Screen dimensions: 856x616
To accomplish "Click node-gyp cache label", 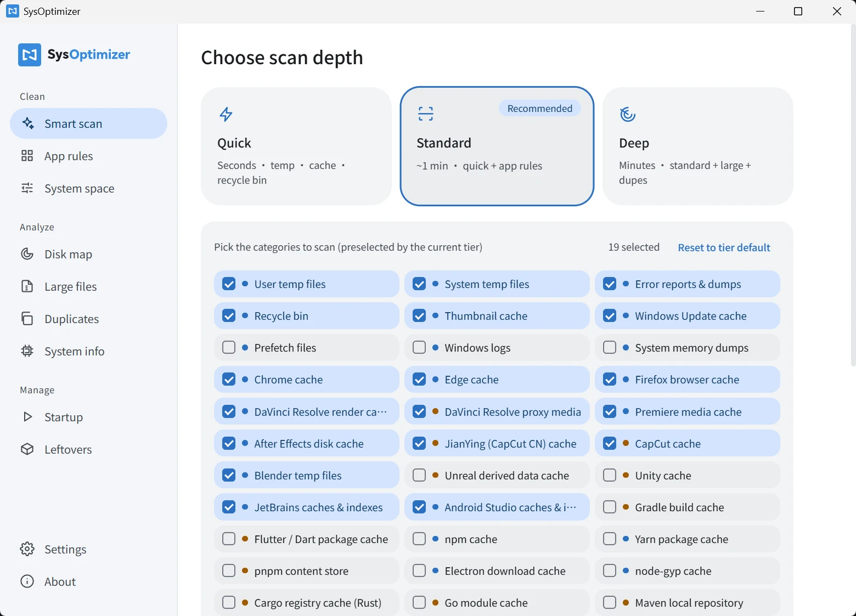I will [x=673, y=571].
